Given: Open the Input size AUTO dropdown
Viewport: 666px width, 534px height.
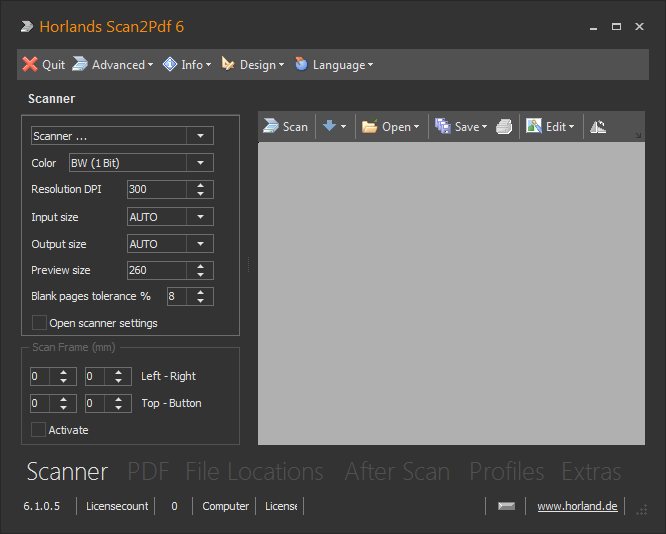Looking at the screenshot, I should click(x=170, y=217).
